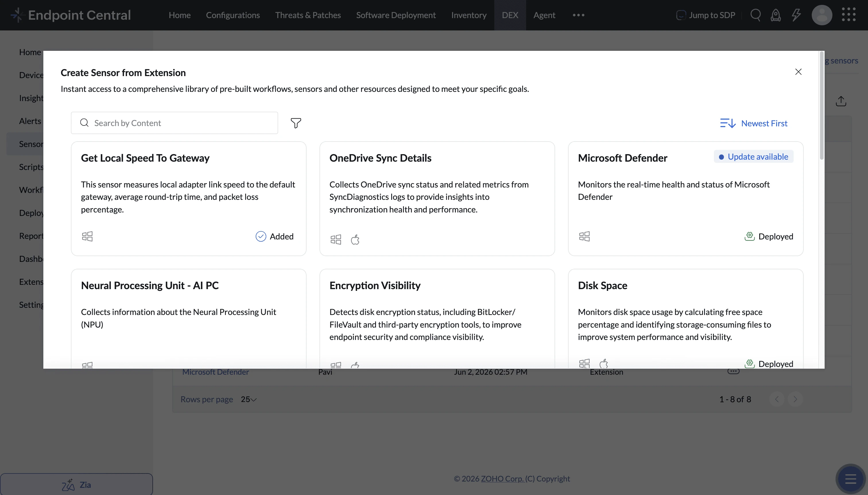868x495 pixels.
Task: Open the Inventory tab
Action: pos(469,15)
